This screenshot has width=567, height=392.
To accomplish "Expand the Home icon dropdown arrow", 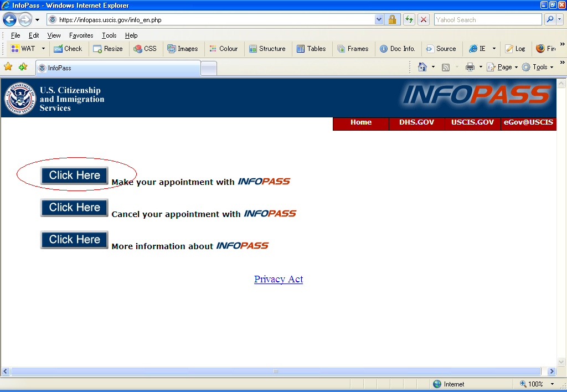I will pos(433,67).
